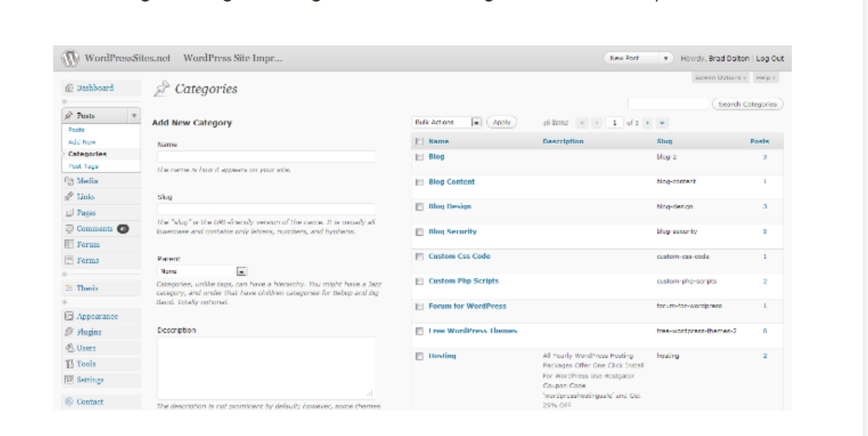
Task: Go to first page of categories
Action: pos(582,122)
